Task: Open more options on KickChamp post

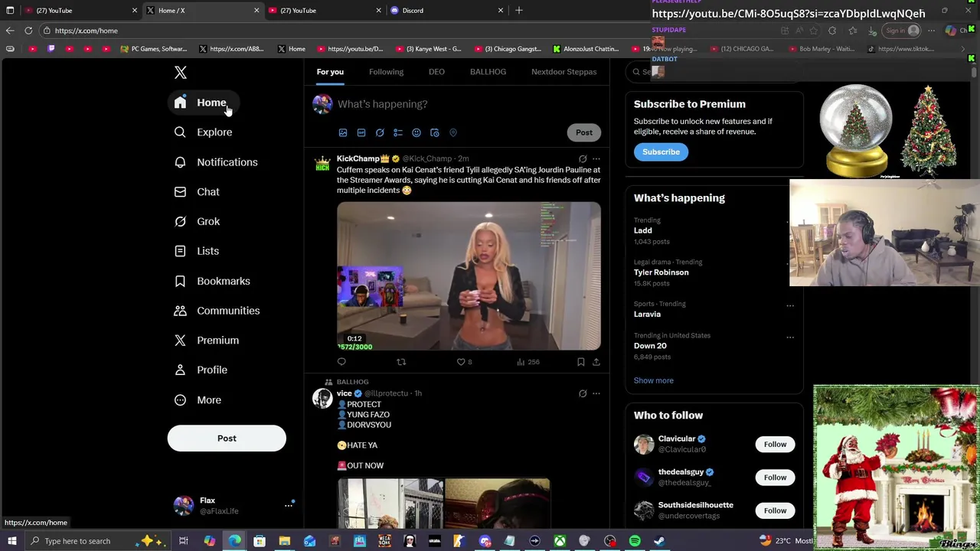Action: click(596, 159)
